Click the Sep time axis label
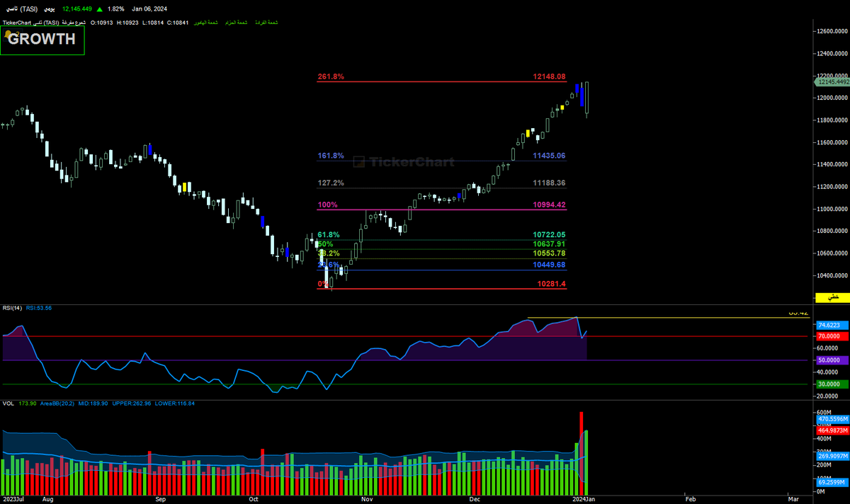Viewport: 850px width, 504px height. pyautogui.click(x=161, y=499)
